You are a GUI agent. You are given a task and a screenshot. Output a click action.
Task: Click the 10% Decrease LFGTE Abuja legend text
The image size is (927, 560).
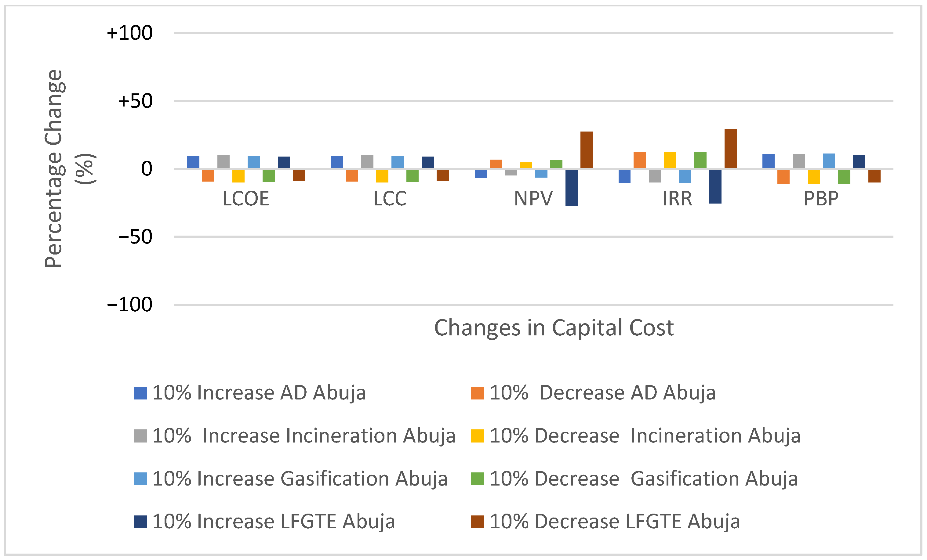[615, 522]
